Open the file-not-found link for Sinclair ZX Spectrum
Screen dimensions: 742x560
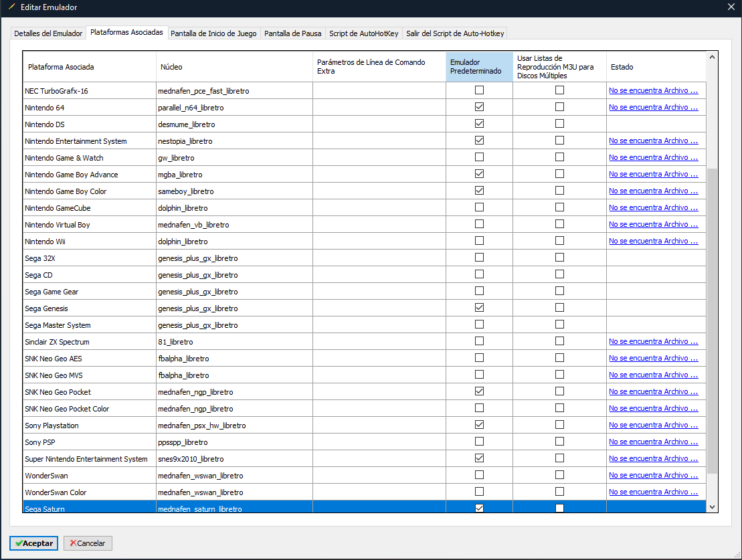(654, 341)
